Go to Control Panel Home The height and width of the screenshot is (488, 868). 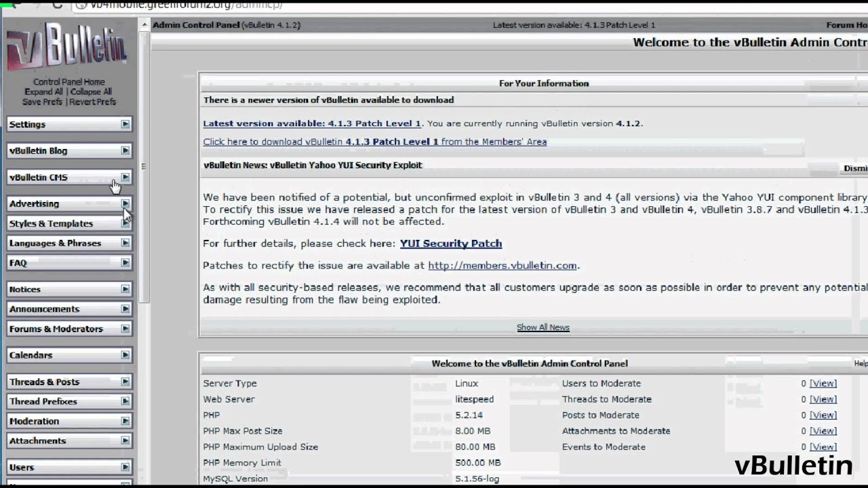(x=69, y=82)
